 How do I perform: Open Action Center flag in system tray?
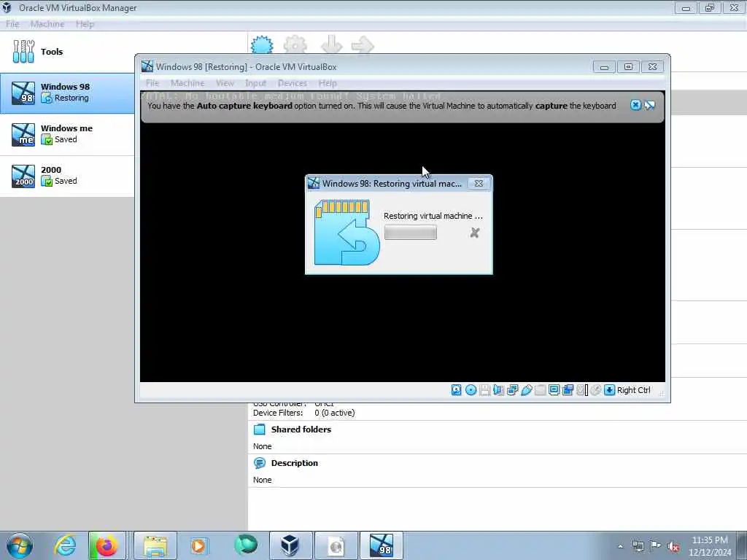(x=656, y=546)
